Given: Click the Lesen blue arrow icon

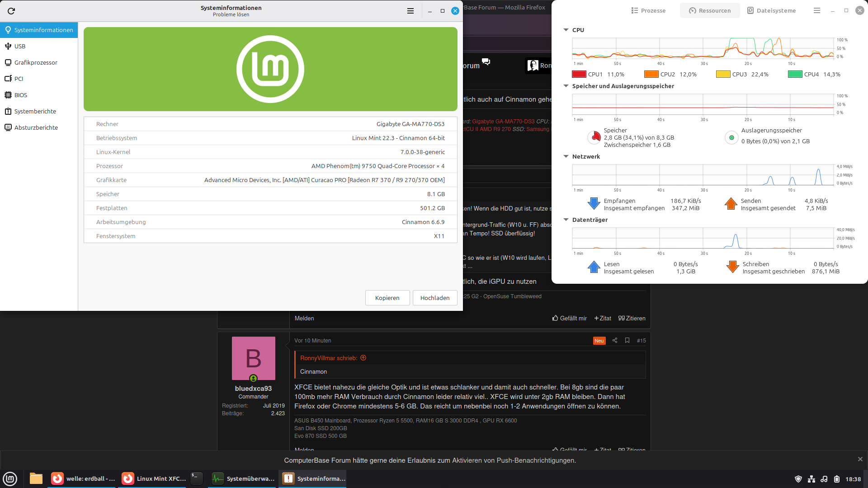Looking at the screenshot, I should [x=594, y=267].
